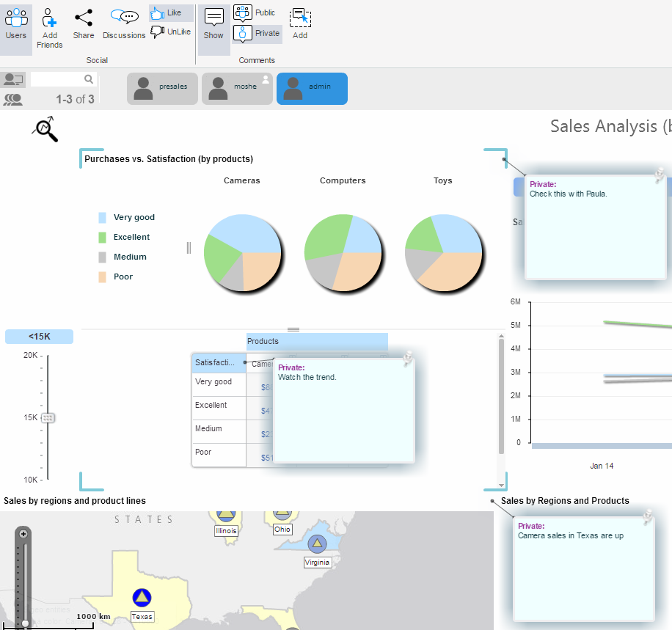Zoom in on the map with plus button
This screenshot has height=630, width=672.
click(x=23, y=533)
